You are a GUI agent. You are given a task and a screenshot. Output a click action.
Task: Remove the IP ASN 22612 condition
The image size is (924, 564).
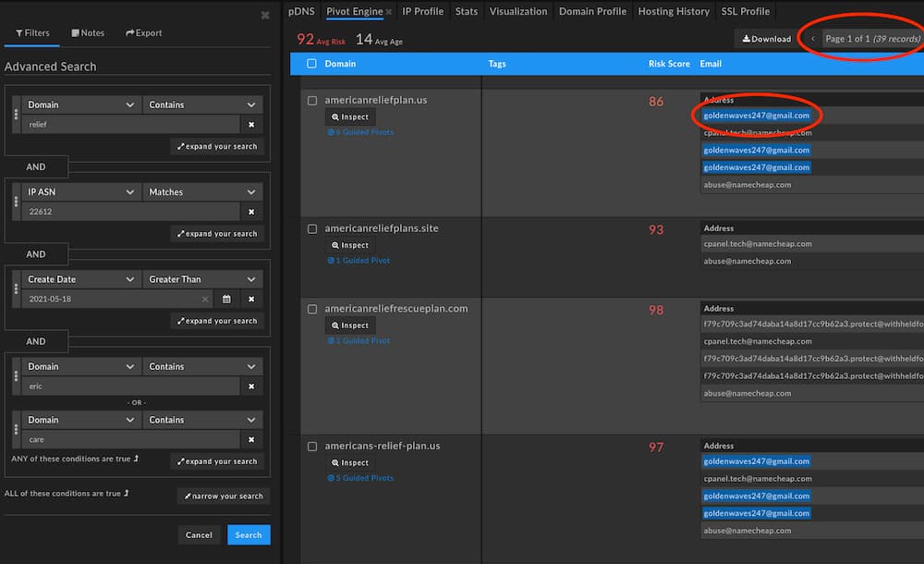pos(251,212)
